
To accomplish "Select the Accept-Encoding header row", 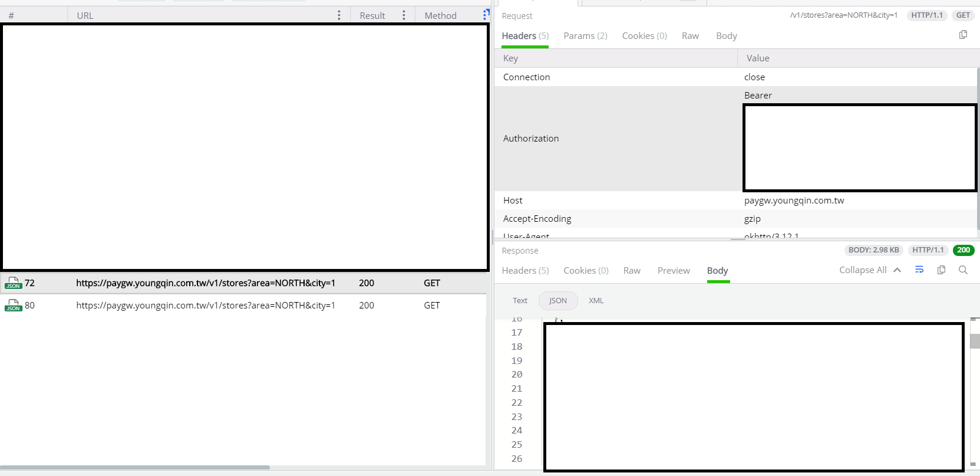I will tap(735, 219).
